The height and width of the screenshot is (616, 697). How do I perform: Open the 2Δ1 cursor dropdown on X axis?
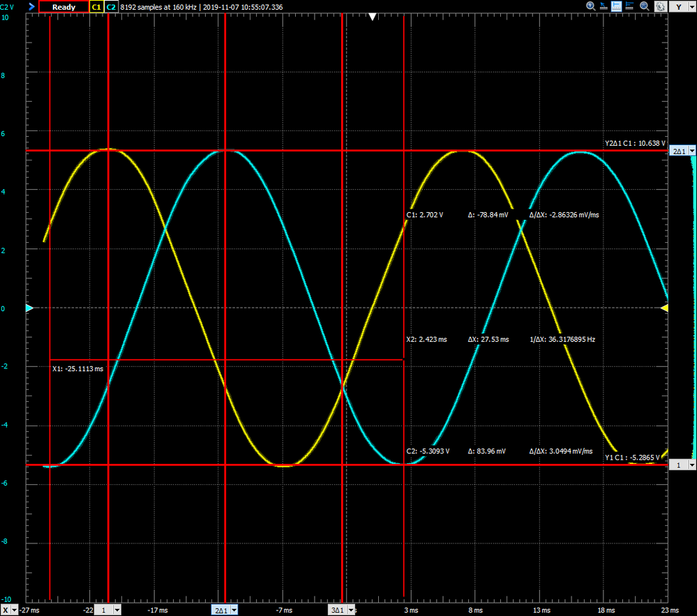pyautogui.click(x=234, y=610)
